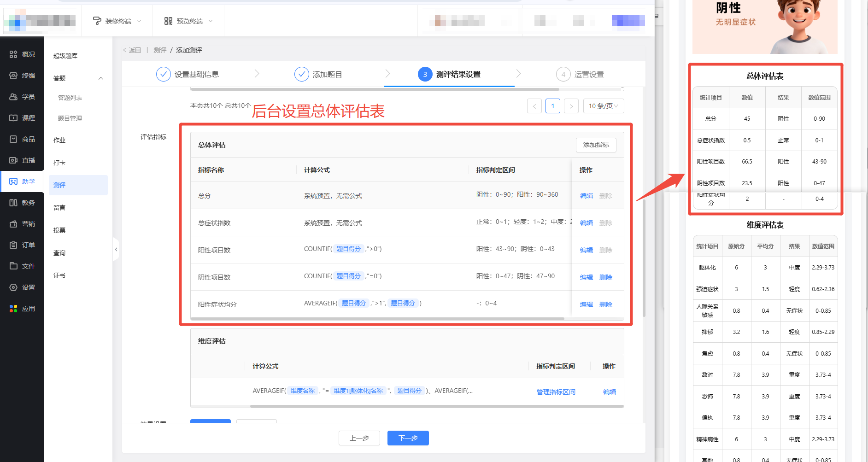Collapse the secondary sidebar with arrow handle
This screenshot has height=462, width=868.
(x=116, y=249)
